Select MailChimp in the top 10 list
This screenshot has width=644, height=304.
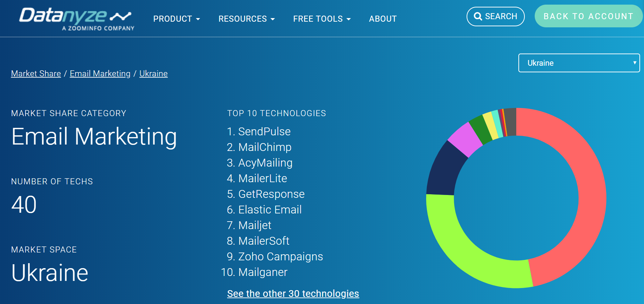coord(265,147)
